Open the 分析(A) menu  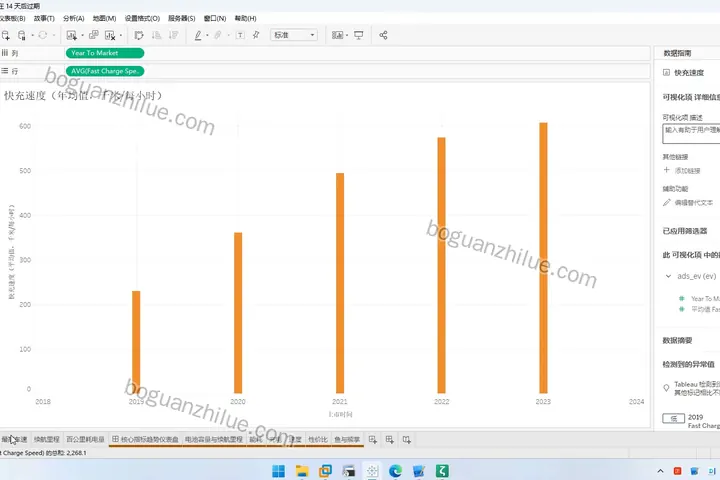(73, 18)
